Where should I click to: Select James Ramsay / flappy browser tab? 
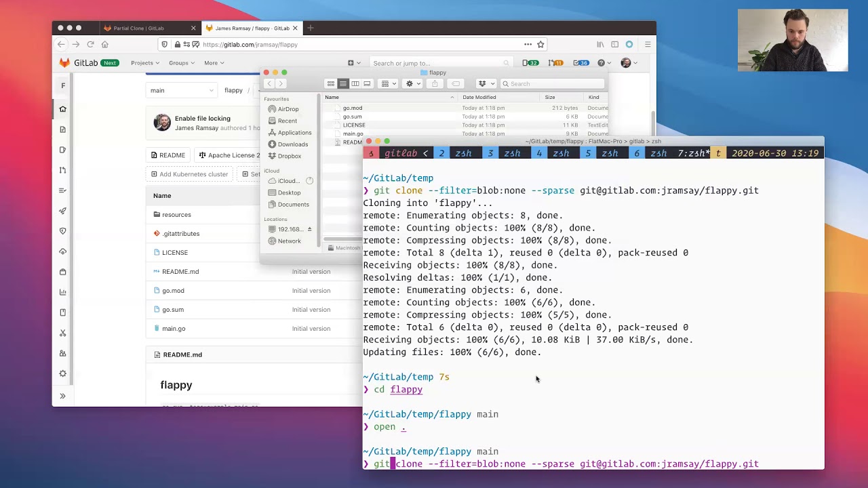click(x=252, y=28)
